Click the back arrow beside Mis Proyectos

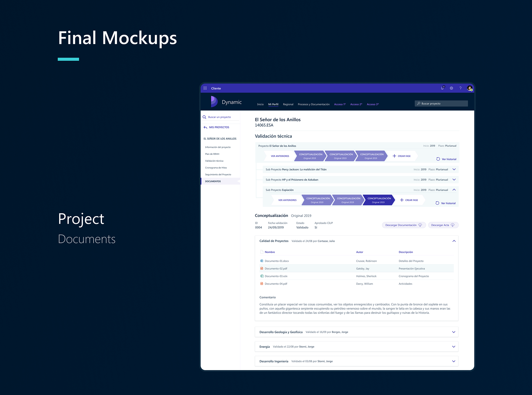pos(205,127)
